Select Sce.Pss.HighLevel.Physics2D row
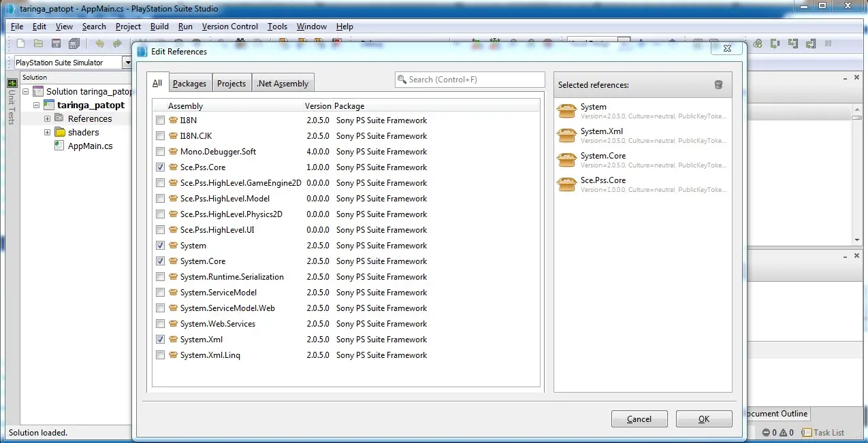 [x=346, y=214]
